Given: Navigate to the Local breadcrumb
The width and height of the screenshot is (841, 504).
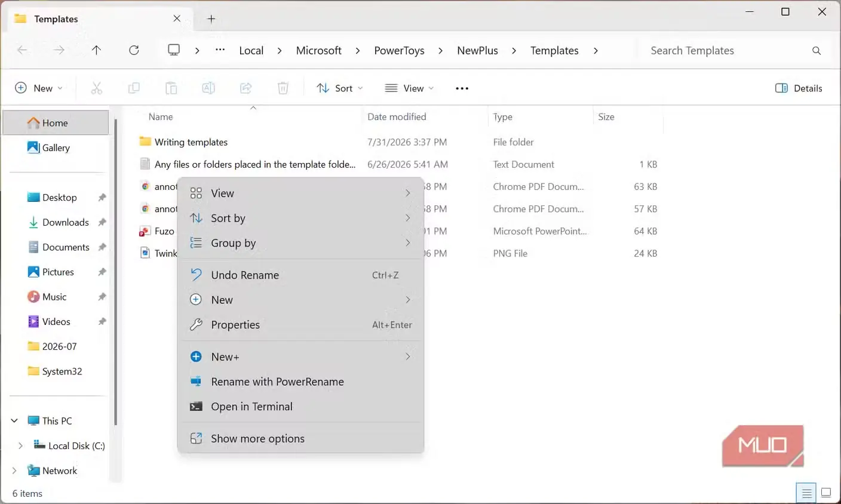Looking at the screenshot, I should (x=251, y=51).
